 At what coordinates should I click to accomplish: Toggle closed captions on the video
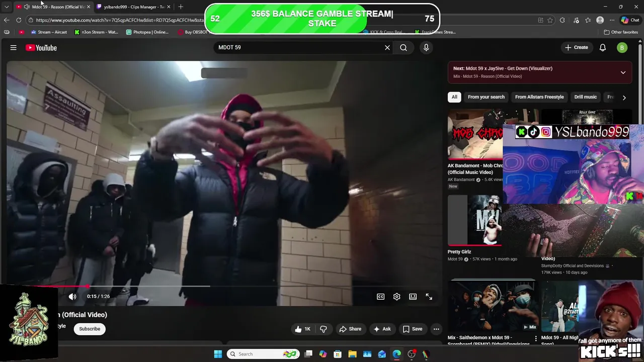tap(381, 297)
